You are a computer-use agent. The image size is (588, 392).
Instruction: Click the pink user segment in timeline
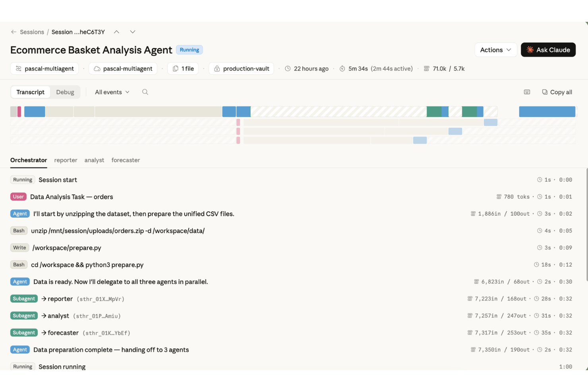[x=19, y=112]
